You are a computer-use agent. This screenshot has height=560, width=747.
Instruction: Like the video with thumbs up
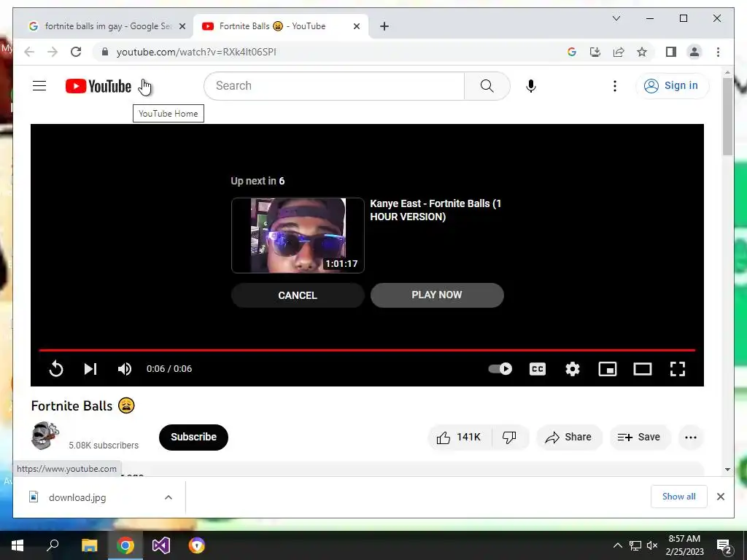tap(460, 437)
